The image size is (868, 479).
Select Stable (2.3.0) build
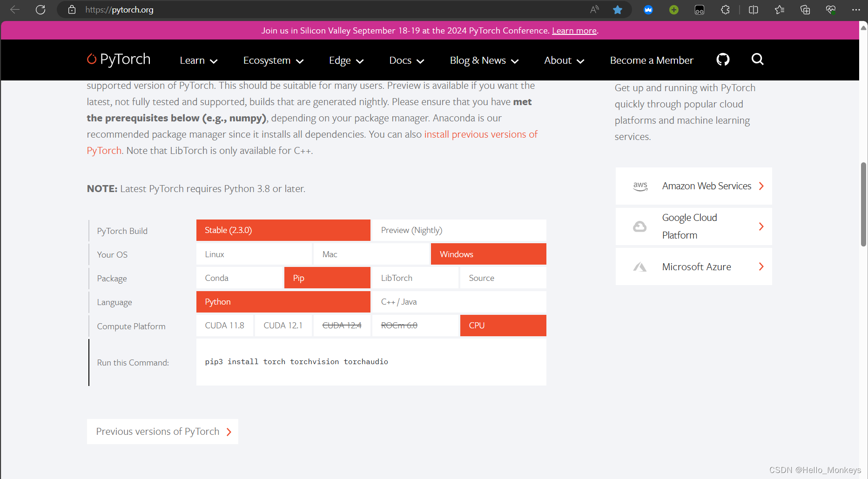click(x=283, y=230)
